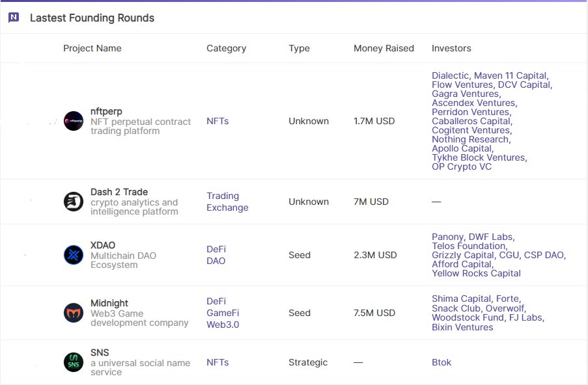Open Ascendex Ventures investor link
The height and width of the screenshot is (385, 588).
(x=473, y=103)
